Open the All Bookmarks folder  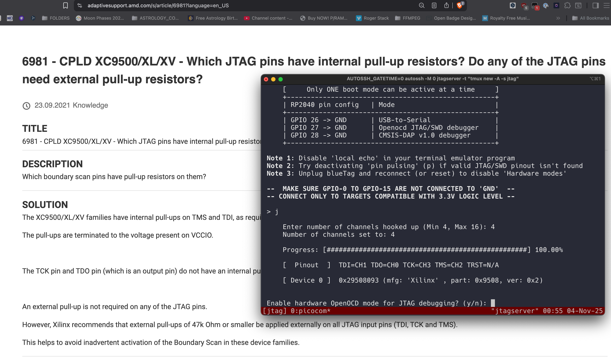(x=590, y=18)
